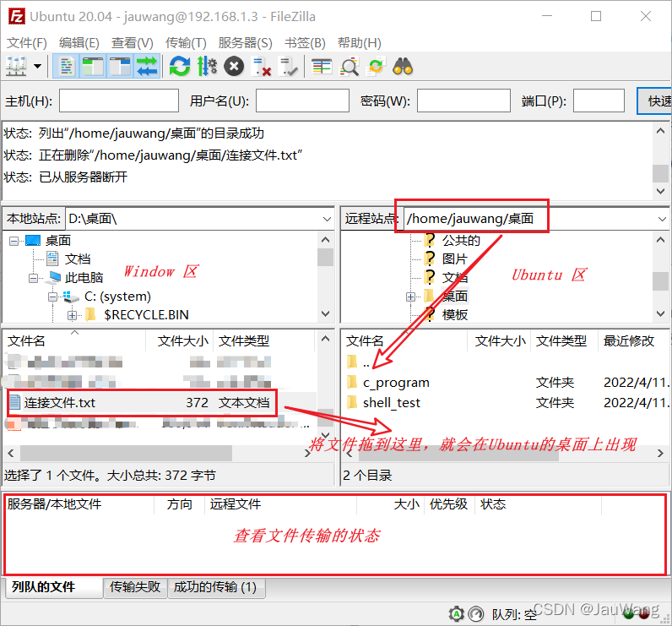Go to remote parent directory ..
This screenshot has height=626, width=672.
pyautogui.click(x=366, y=362)
